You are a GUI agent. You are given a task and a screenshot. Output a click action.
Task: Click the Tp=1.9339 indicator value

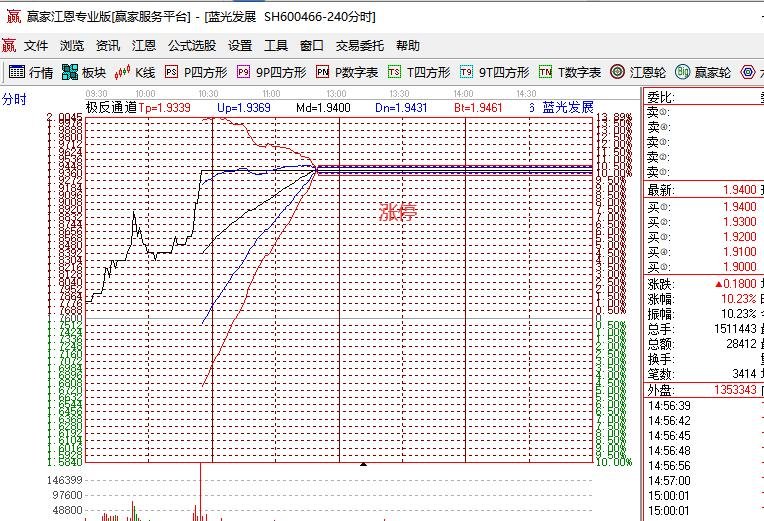pyautogui.click(x=165, y=108)
